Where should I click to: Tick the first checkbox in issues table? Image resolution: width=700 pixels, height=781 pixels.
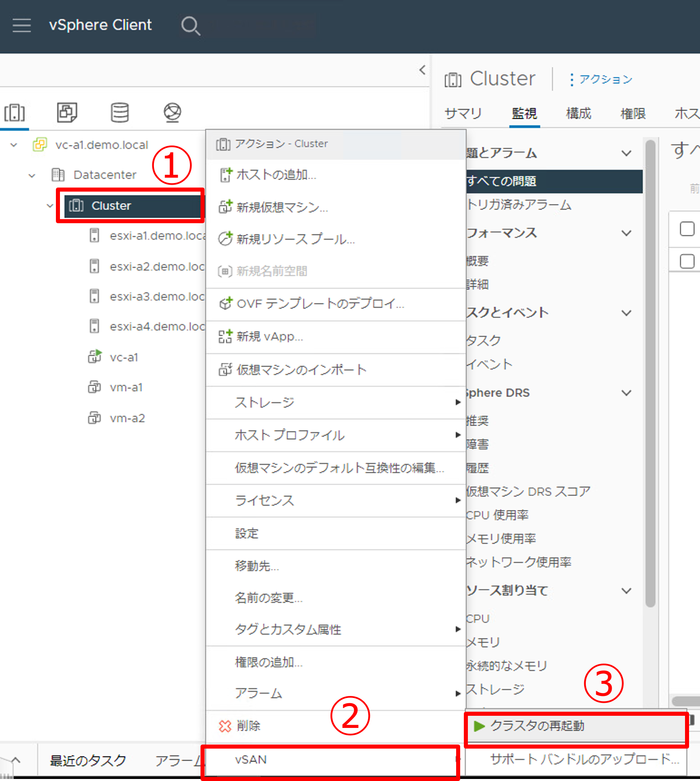click(687, 228)
